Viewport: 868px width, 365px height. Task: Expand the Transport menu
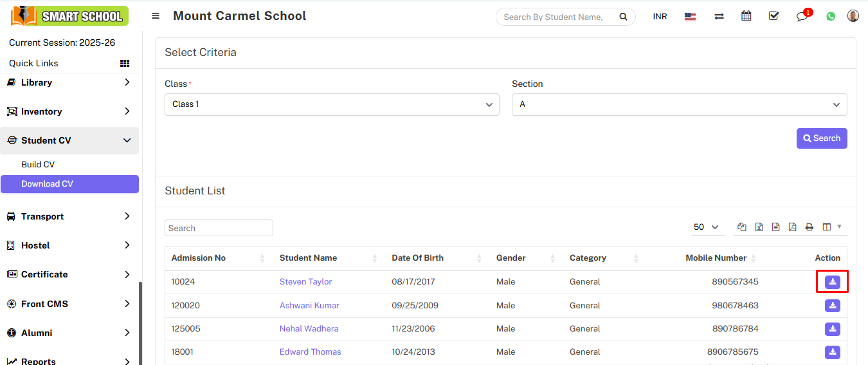(x=69, y=216)
